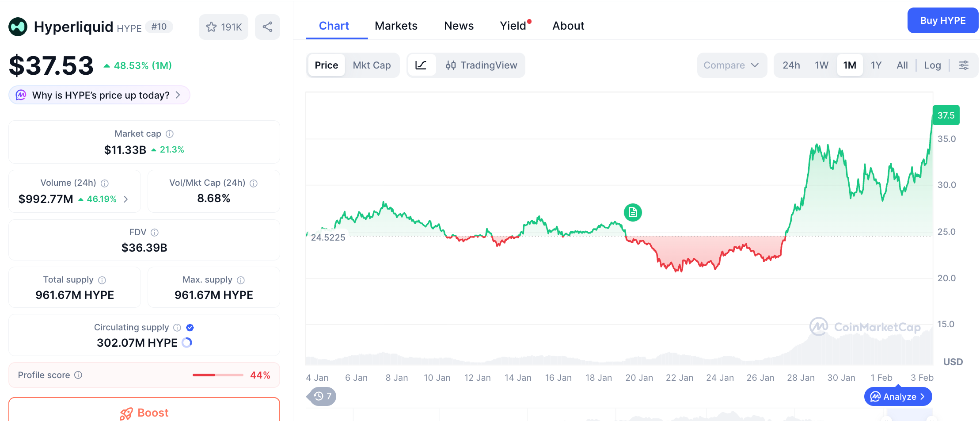The width and height of the screenshot is (980, 421).
Task: Switch to the News tab
Action: pos(459,26)
